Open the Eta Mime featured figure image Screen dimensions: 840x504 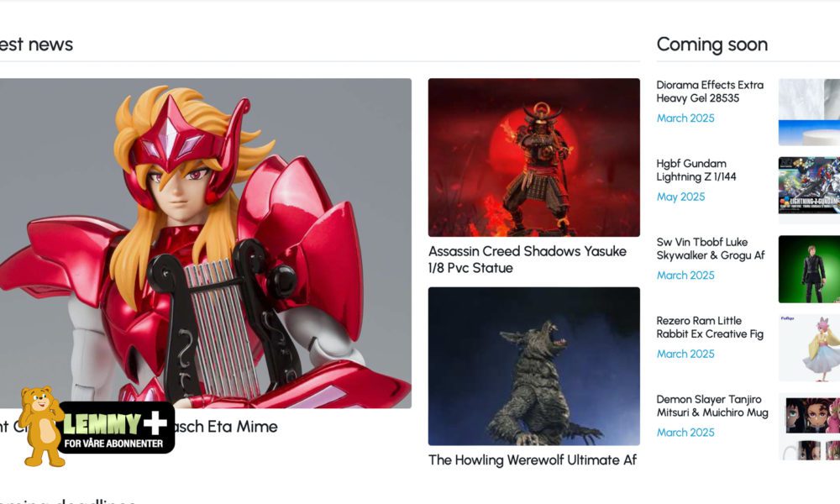[x=206, y=243]
